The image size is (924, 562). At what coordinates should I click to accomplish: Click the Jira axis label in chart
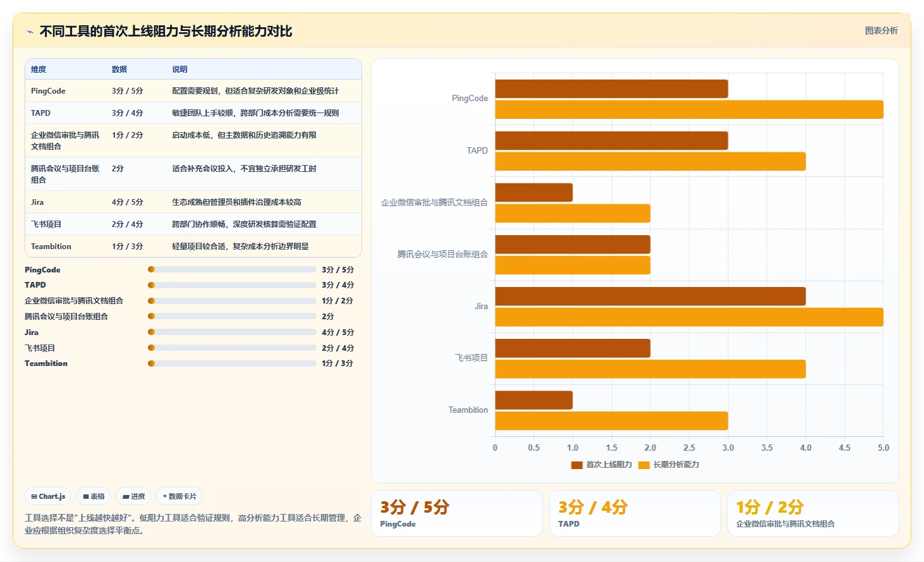[481, 307]
